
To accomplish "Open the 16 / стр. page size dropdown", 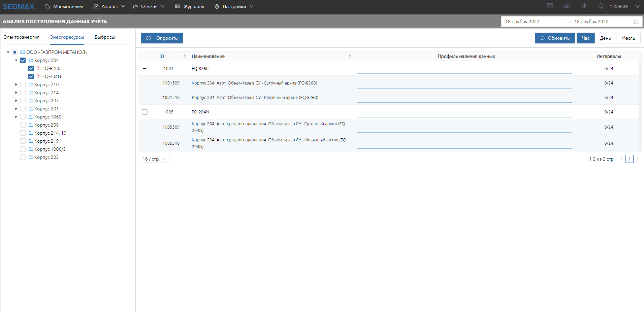I will [154, 159].
